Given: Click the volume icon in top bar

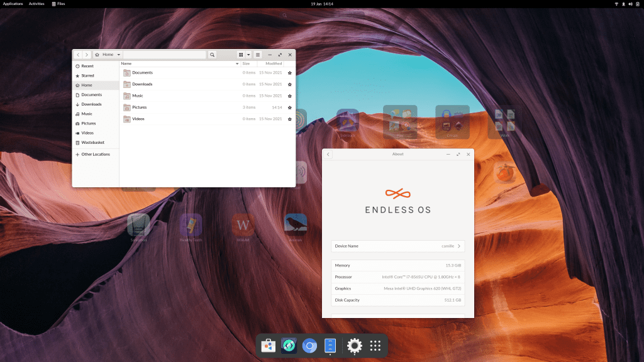Looking at the screenshot, I should (630, 4).
